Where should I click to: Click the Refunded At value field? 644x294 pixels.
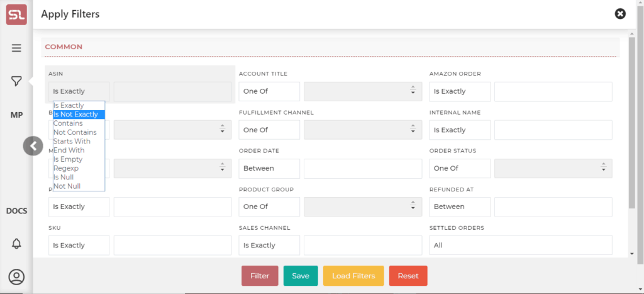coord(553,206)
